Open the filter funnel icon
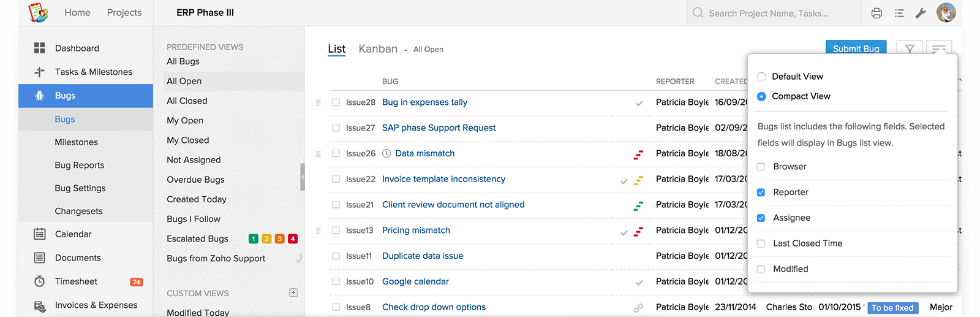Screen dimensions: 980x317 coord(910,48)
